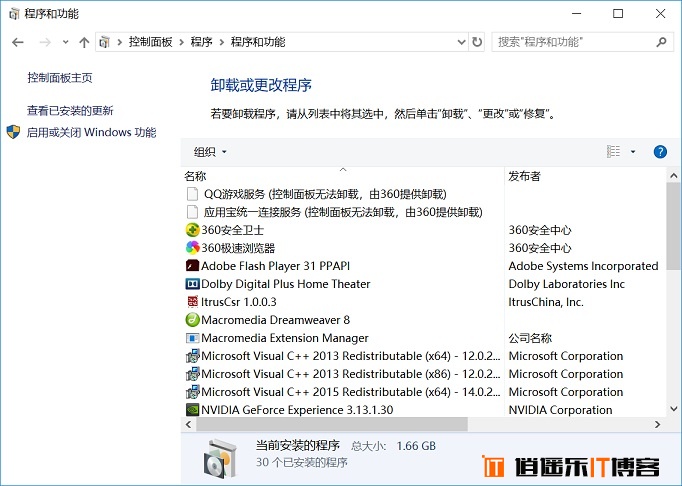Click horizontal scrollbar right arrow
Screen dimensions: 682x486
[x=658, y=424]
